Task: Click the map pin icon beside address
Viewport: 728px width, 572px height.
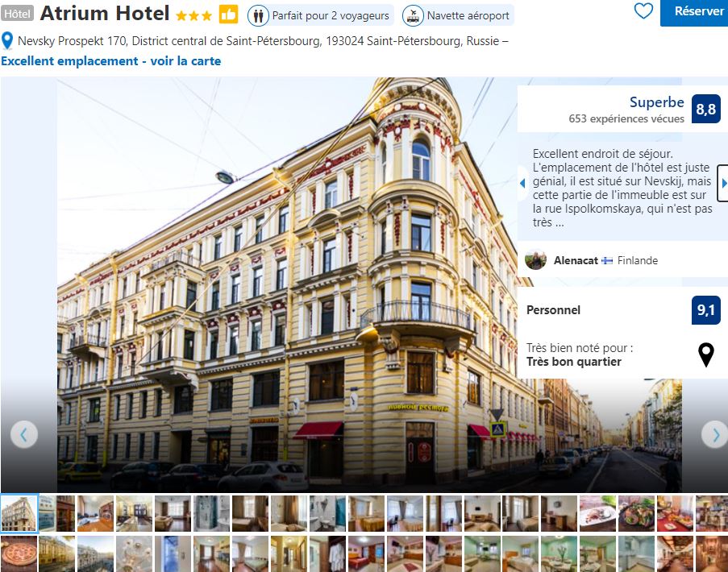Action: click(x=7, y=41)
